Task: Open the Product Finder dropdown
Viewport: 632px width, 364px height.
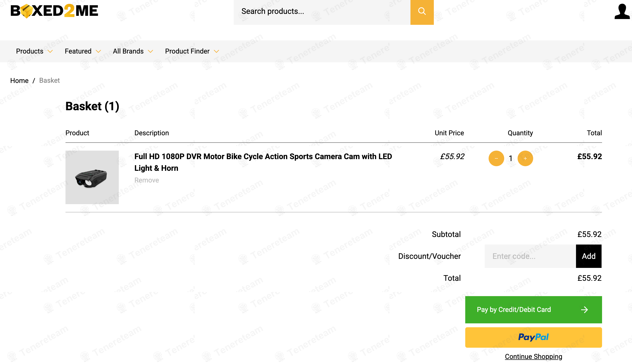Action: coord(192,51)
